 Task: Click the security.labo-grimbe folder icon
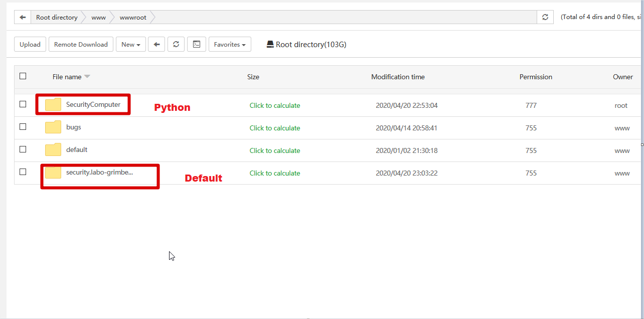(53, 173)
